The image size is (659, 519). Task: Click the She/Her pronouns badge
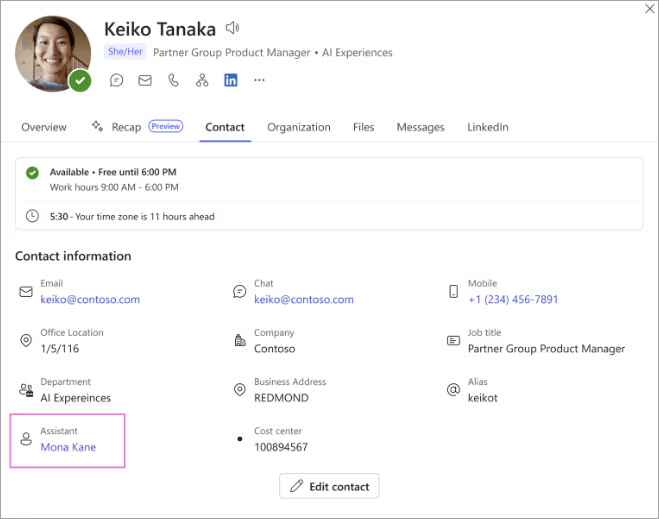point(125,52)
